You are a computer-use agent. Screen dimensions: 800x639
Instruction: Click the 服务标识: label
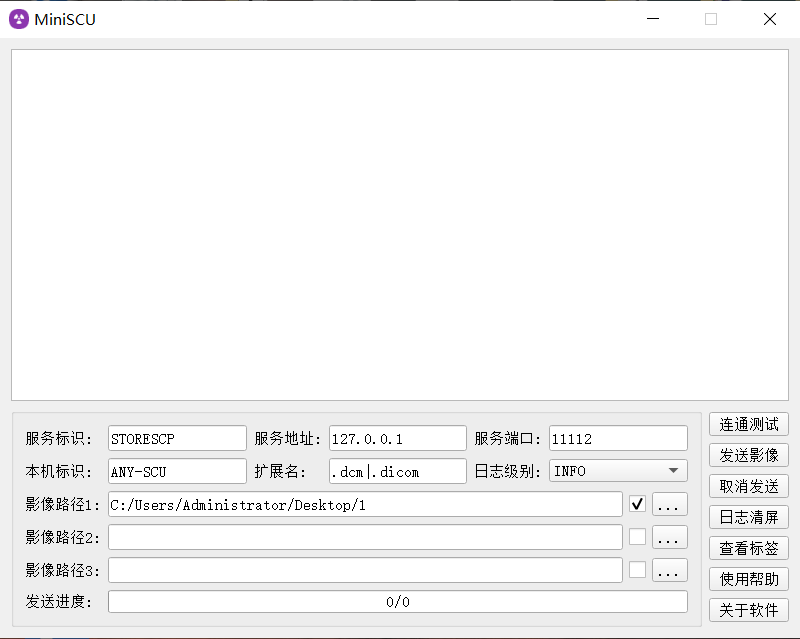(x=59, y=439)
